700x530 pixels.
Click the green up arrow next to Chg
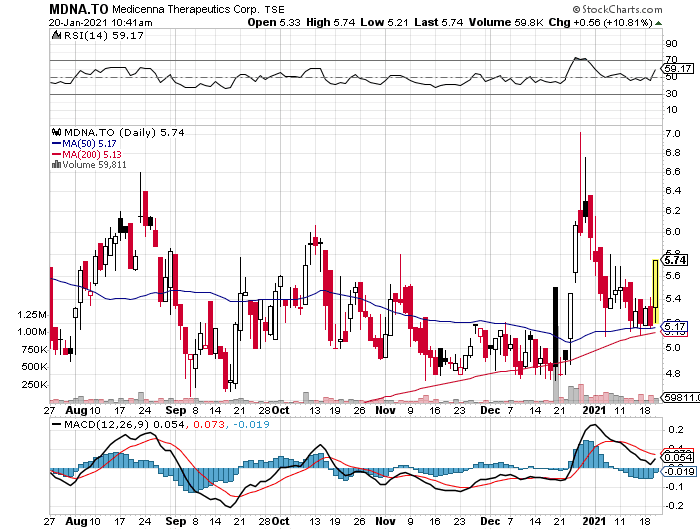[658, 23]
